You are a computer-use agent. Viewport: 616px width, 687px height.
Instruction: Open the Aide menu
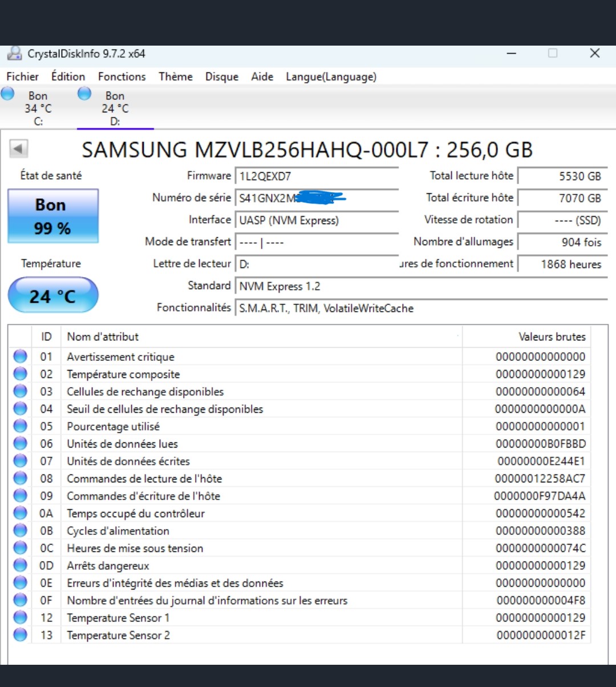(262, 76)
